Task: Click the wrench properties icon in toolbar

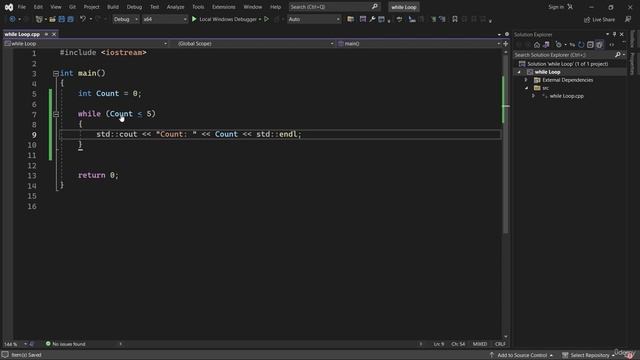Action: (372, 19)
